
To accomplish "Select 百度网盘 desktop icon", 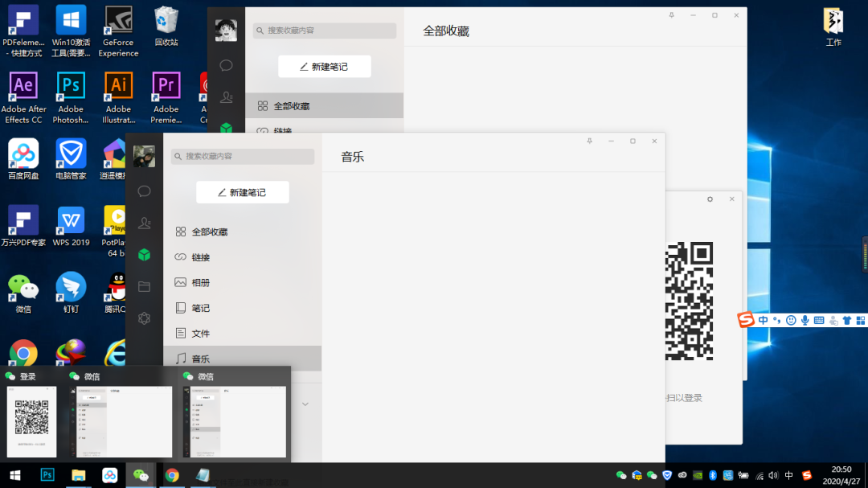I will click(23, 159).
